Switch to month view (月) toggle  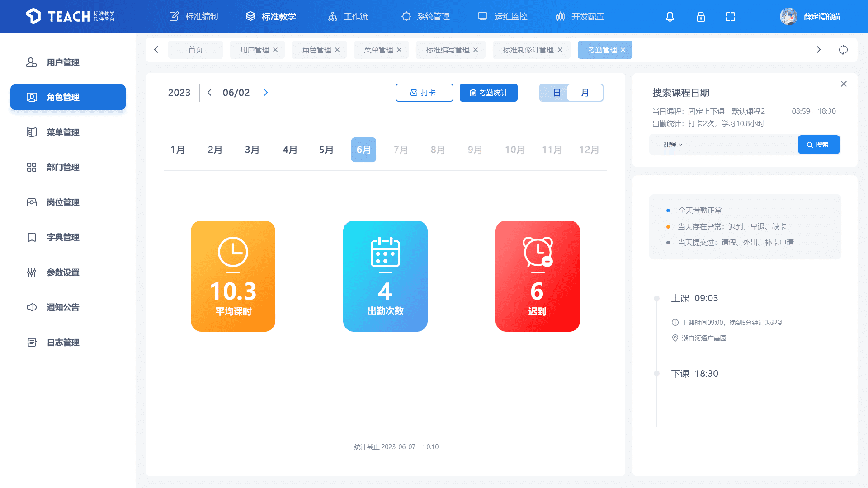(x=585, y=93)
